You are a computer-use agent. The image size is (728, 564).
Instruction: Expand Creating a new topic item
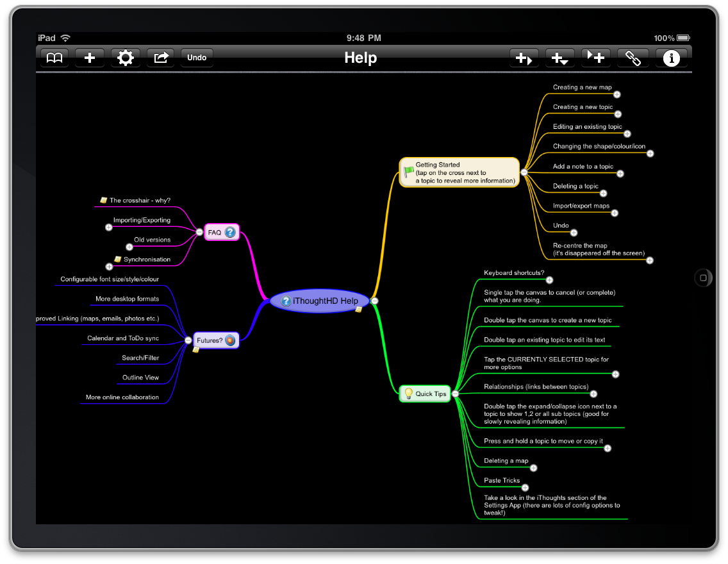(x=618, y=114)
